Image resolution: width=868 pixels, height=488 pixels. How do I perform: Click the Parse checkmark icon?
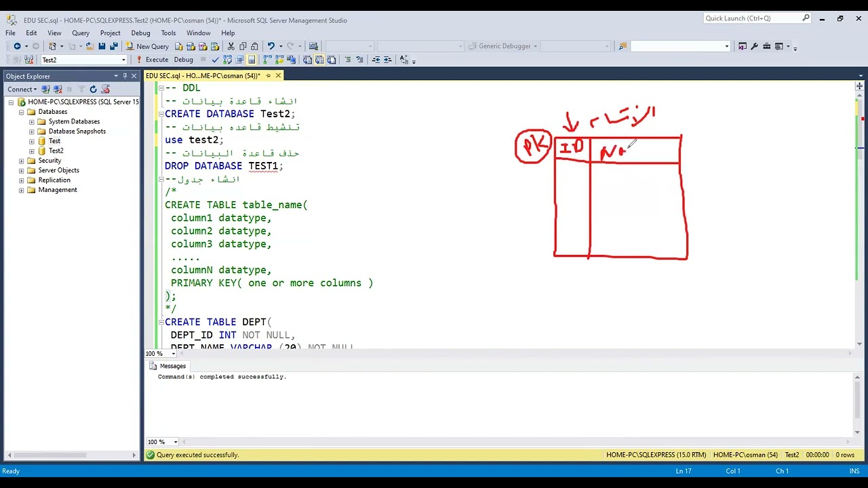(215, 60)
